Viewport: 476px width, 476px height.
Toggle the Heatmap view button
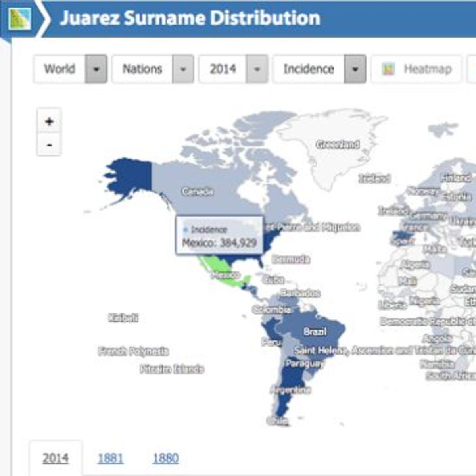pos(416,69)
